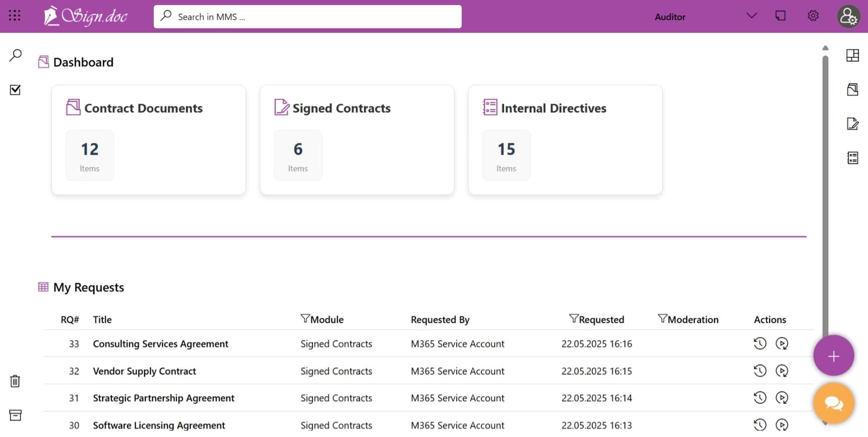This screenshot has width=868, height=437.
Task: Select the 22.05.2025 16:15 timestamp
Action: tap(597, 371)
